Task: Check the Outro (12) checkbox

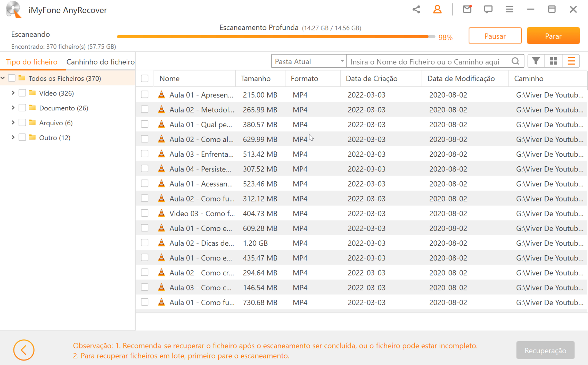Action: (22, 137)
